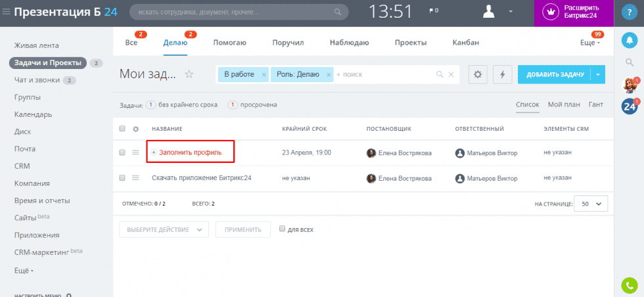The width and height of the screenshot is (644, 297).
Task: Check the box for Заполнить профиль task
Action: coord(122,152)
